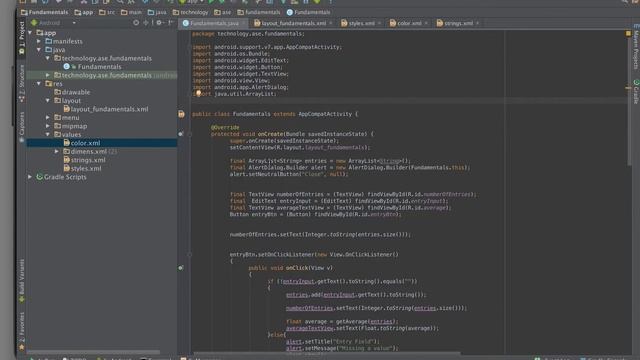Select the drawable folder in the tree
Image resolution: width=640 pixels, height=360 pixels.
[x=76, y=92]
